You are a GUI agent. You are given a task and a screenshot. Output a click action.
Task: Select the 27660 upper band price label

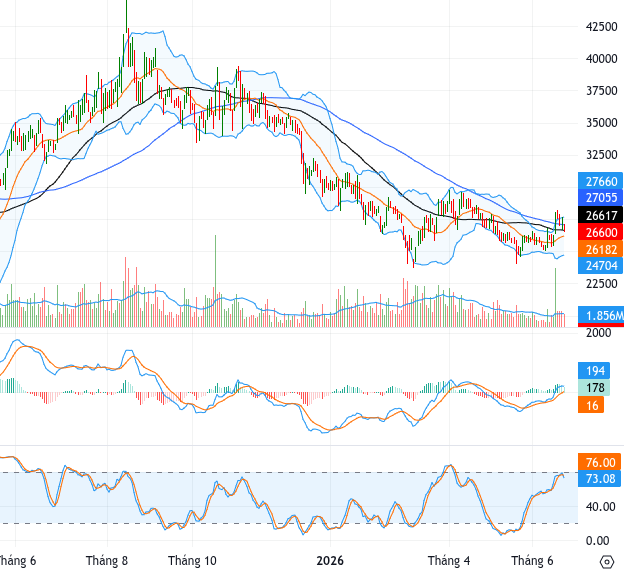[x=601, y=181]
